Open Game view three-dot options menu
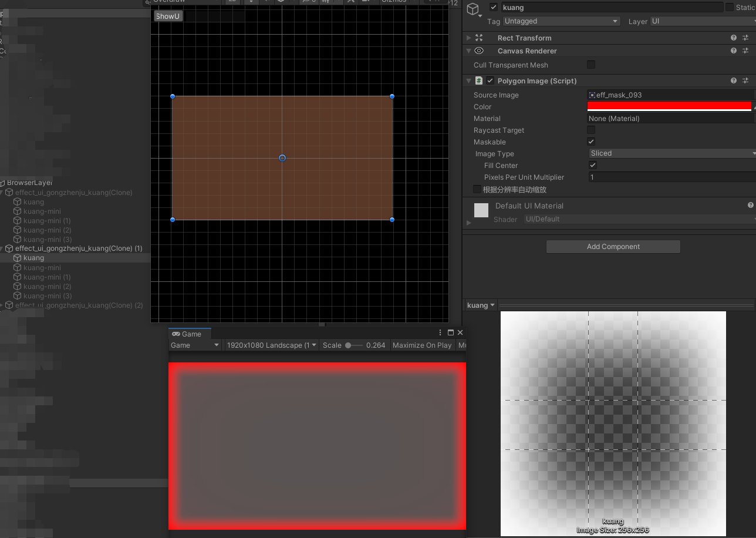The width and height of the screenshot is (756, 538). tap(440, 333)
